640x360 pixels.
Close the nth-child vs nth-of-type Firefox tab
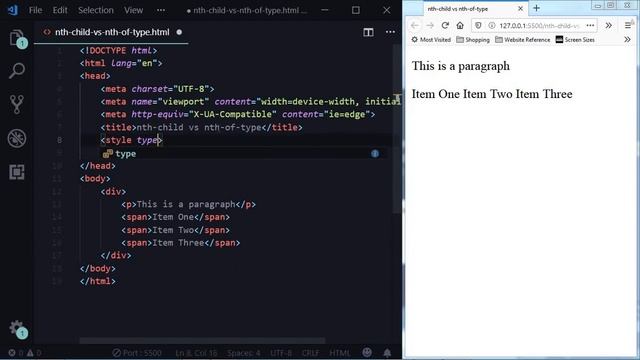click(x=520, y=9)
